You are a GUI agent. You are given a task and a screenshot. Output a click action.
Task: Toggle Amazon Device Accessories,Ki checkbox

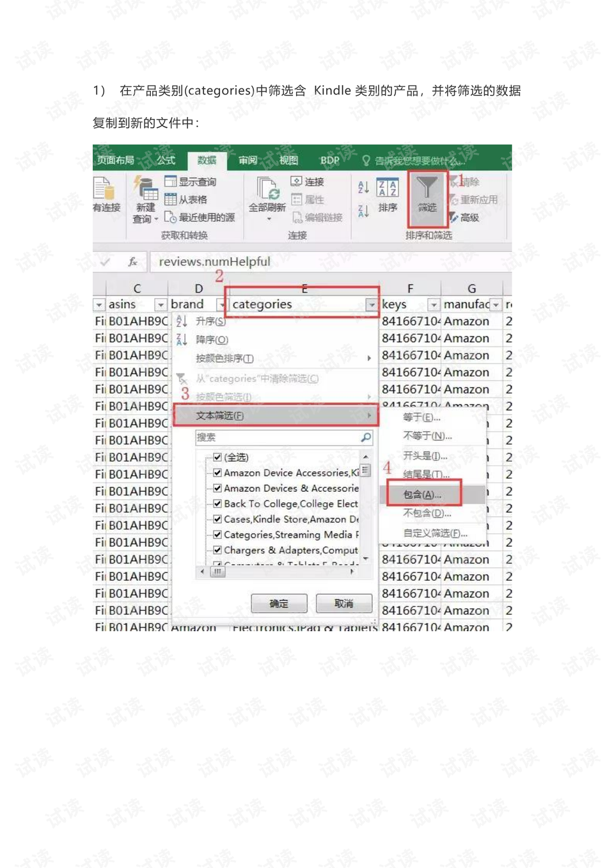coord(217,473)
